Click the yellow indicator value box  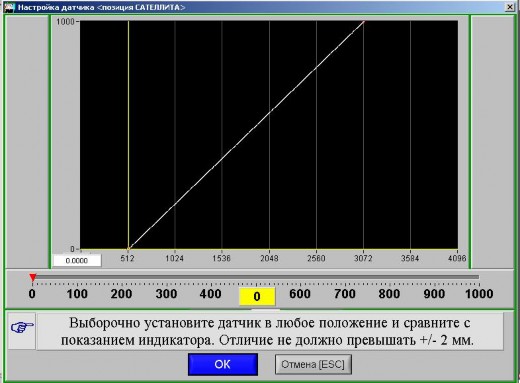pyautogui.click(x=257, y=296)
